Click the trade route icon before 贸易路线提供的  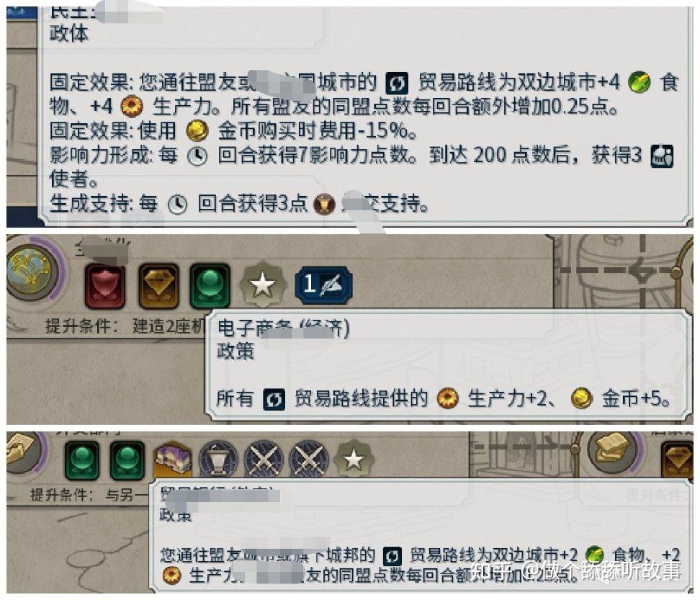274,400
